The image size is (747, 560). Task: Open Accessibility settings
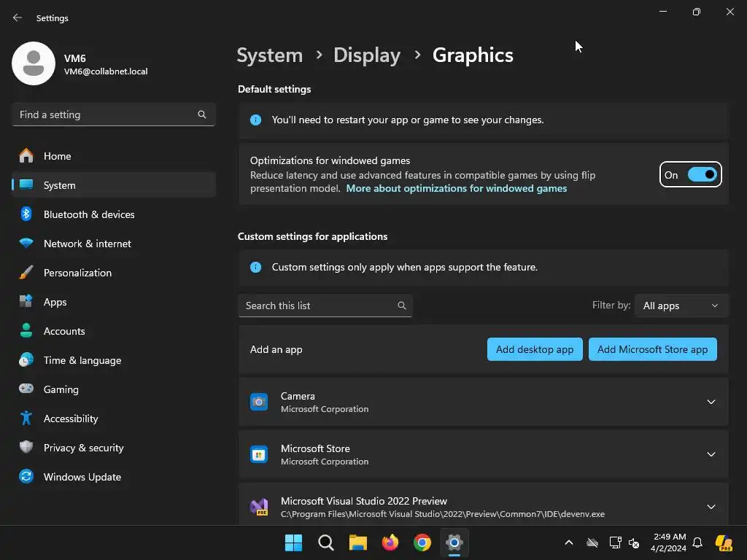pyautogui.click(x=113, y=418)
